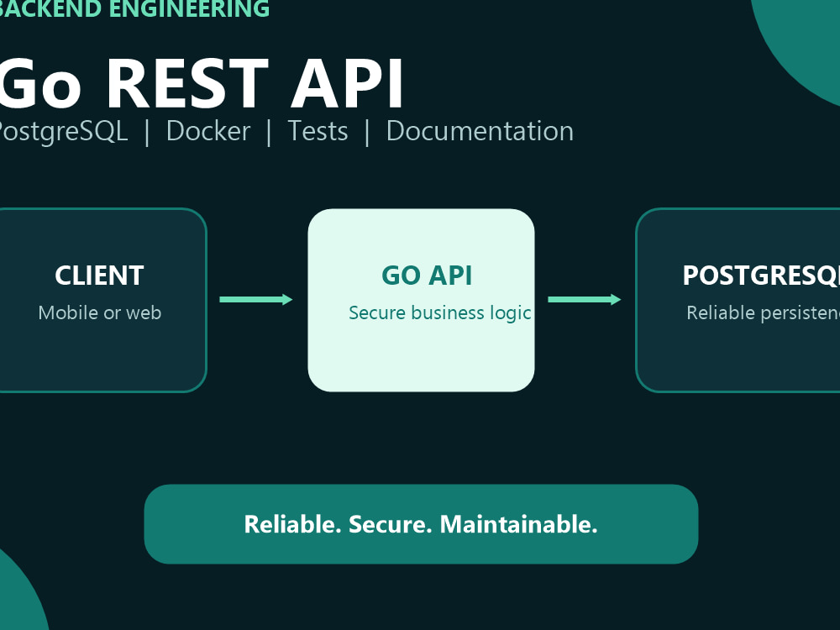840x630 pixels.
Task: Click the 'BACKEND ENGINEERING' heading text
Action: tap(134, 9)
